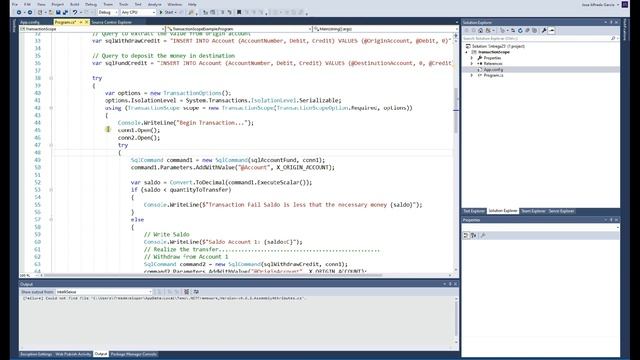This screenshot has height=360, width=640.
Task: Click the quick actions lightbulb on line 45
Action: point(108,129)
